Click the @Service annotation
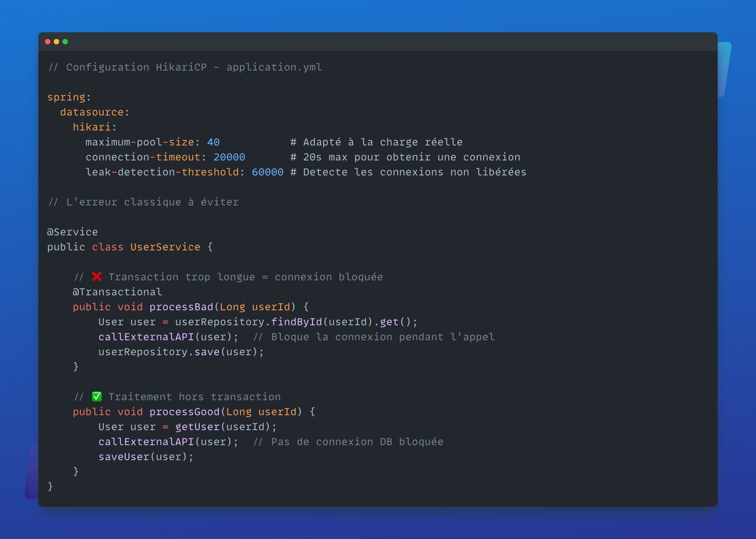This screenshot has width=756, height=539. [x=72, y=232]
